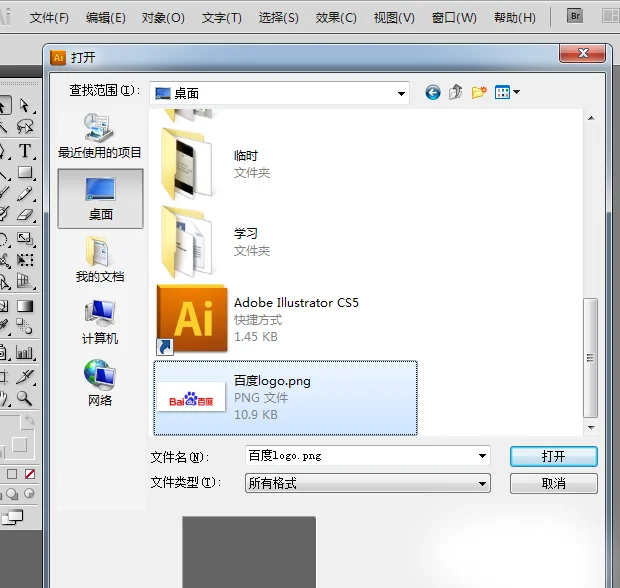This screenshot has height=588, width=620.
Task: Go up one folder level
Action: [456, 92]
